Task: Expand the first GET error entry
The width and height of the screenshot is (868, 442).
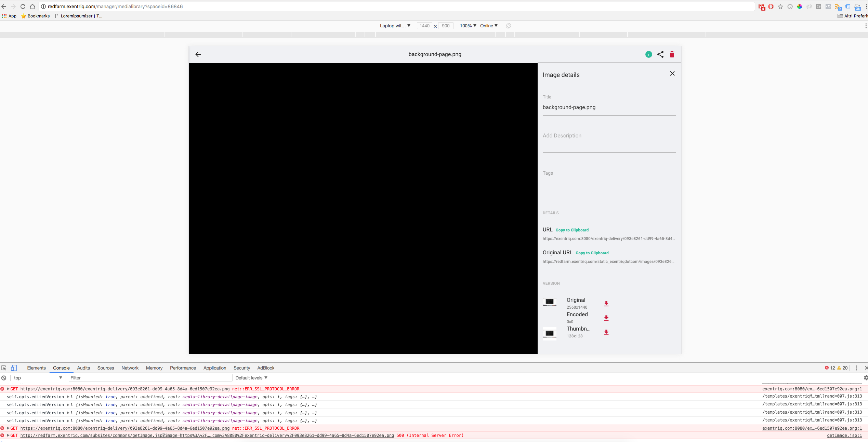Action: click(8, 389)
